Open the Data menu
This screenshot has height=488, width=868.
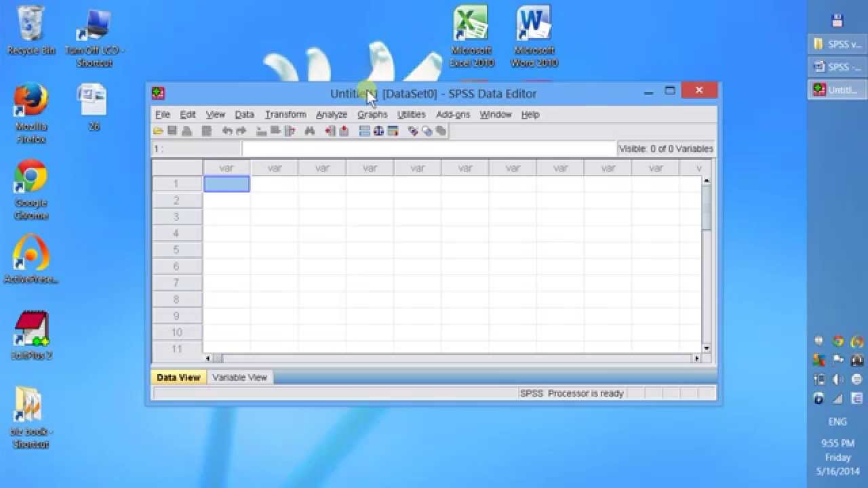(x=244, y=115)
